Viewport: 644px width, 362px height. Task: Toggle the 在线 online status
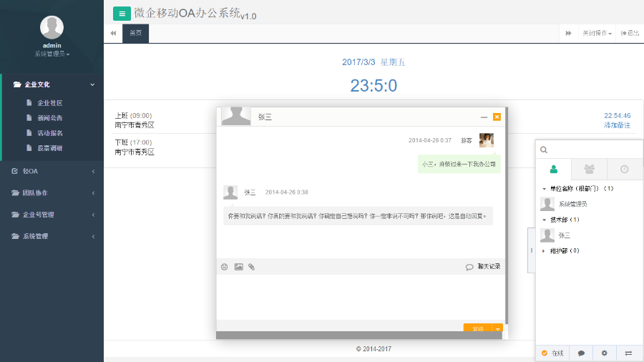(x=552, y=353)
